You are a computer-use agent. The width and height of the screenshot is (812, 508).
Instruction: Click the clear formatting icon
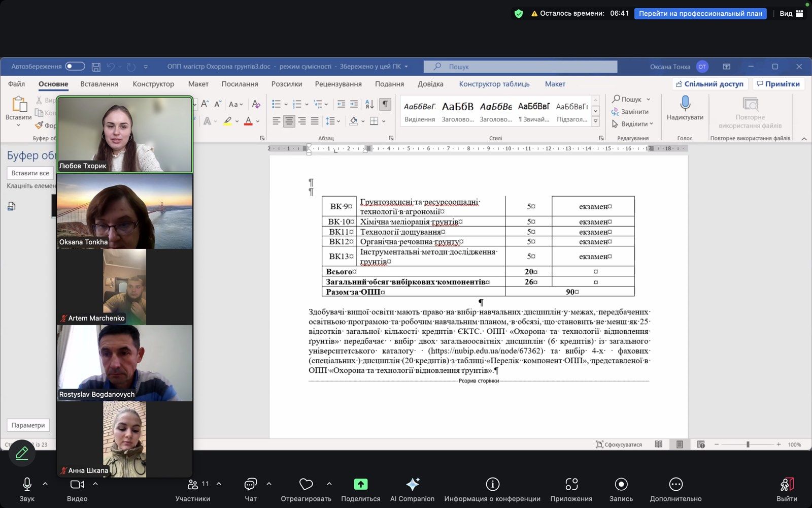pyautogui.click(x=256, y=104)
